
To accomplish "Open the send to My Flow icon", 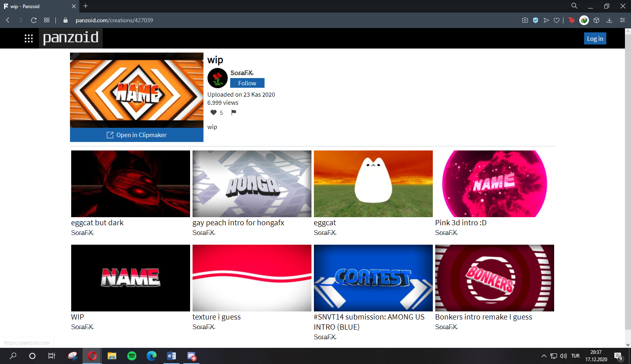I will click(x=546, y=20).
